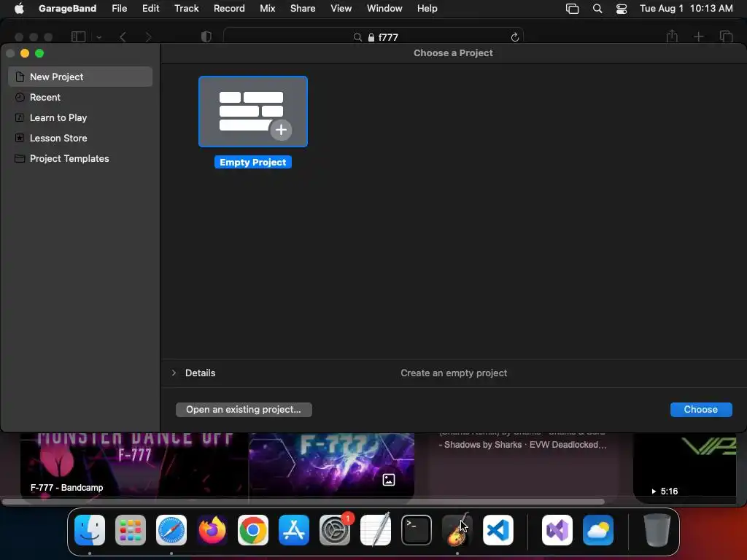Click the Details label
The height and width of the screenshot is (560, 747).
pyautogui.click(x=200, y=373)
